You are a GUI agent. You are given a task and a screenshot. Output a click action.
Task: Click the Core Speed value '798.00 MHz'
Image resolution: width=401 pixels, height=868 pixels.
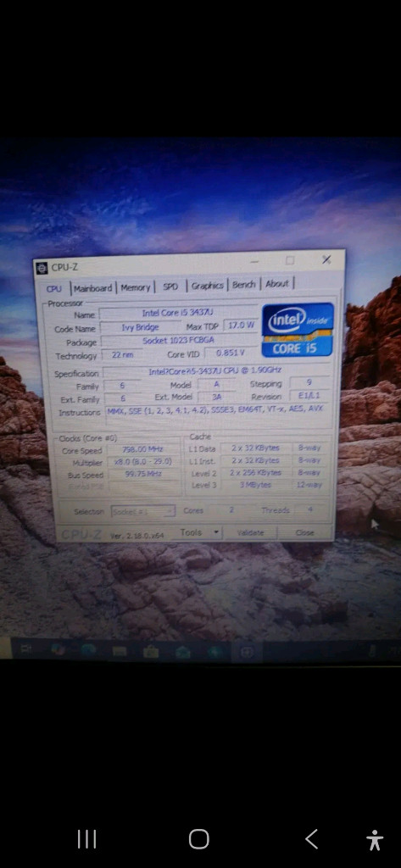coord(143,450)
